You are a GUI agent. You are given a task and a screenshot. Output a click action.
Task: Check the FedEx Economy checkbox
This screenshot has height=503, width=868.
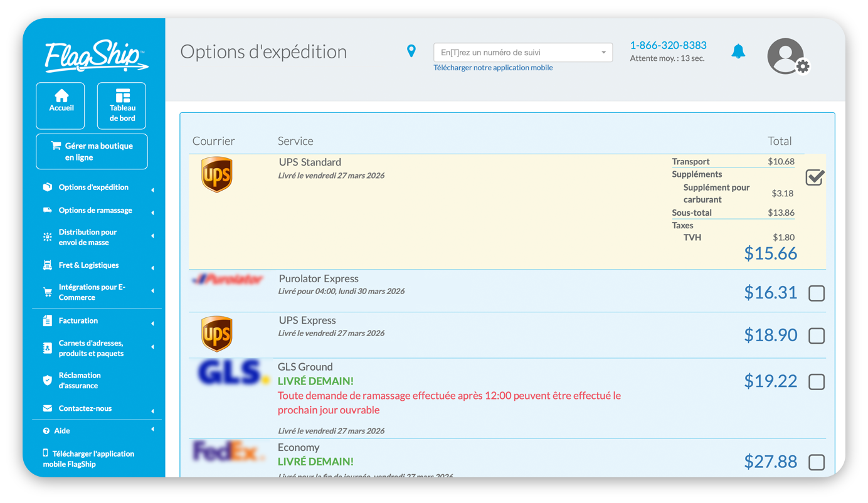[x=817, y=462]
